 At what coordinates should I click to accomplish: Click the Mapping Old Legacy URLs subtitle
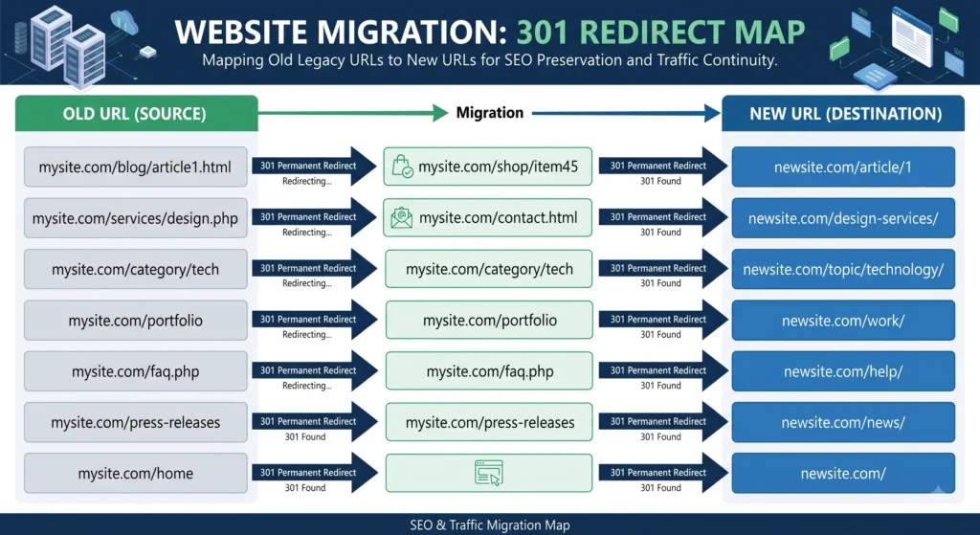point(489,60)
